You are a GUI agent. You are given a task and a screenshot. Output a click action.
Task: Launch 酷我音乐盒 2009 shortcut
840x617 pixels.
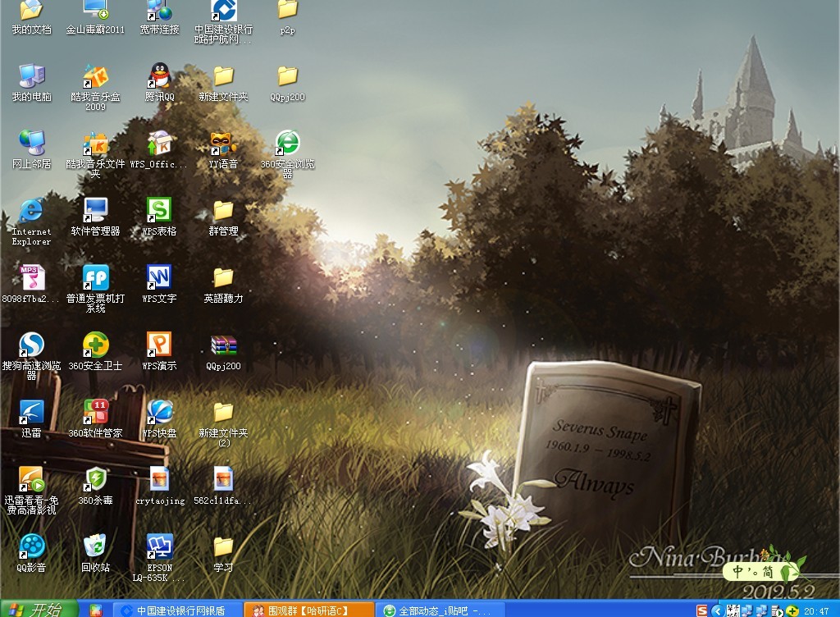[x=95, y=87]
